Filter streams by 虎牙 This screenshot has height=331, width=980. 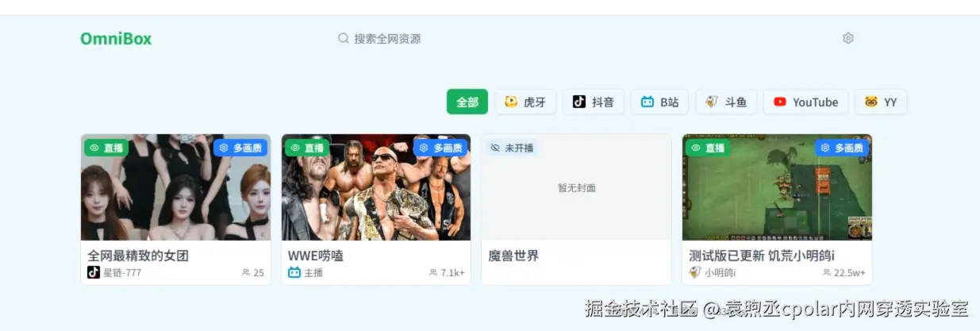click(525, 102)
